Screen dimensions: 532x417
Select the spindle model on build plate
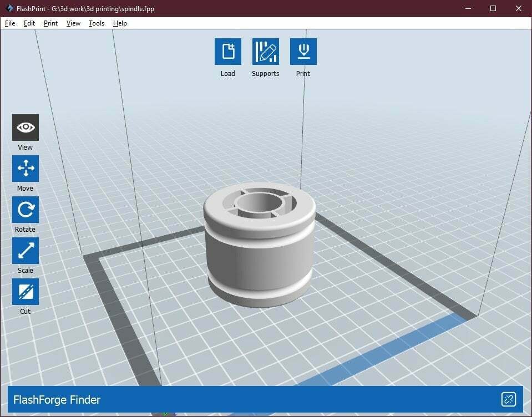click(x=259, y=245)
